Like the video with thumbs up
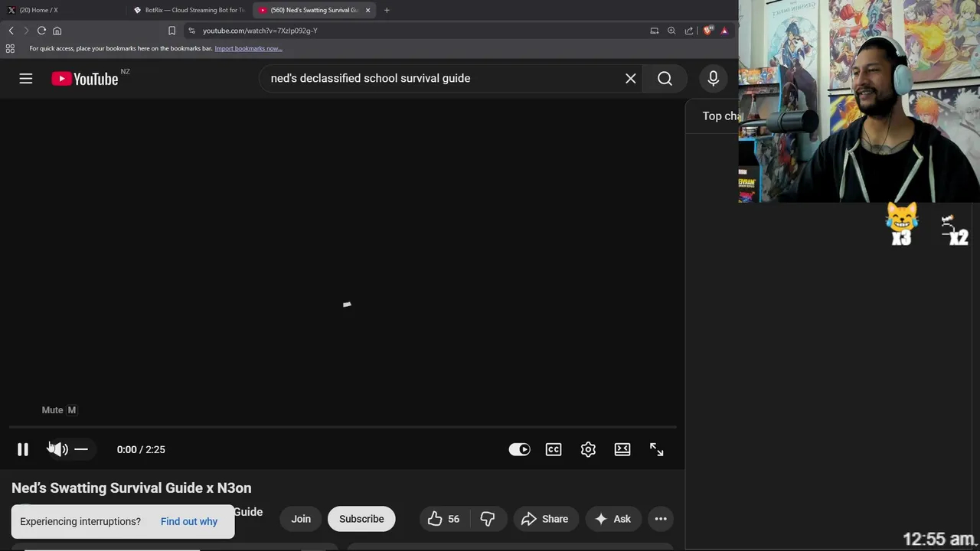 [x=444, y=519]
